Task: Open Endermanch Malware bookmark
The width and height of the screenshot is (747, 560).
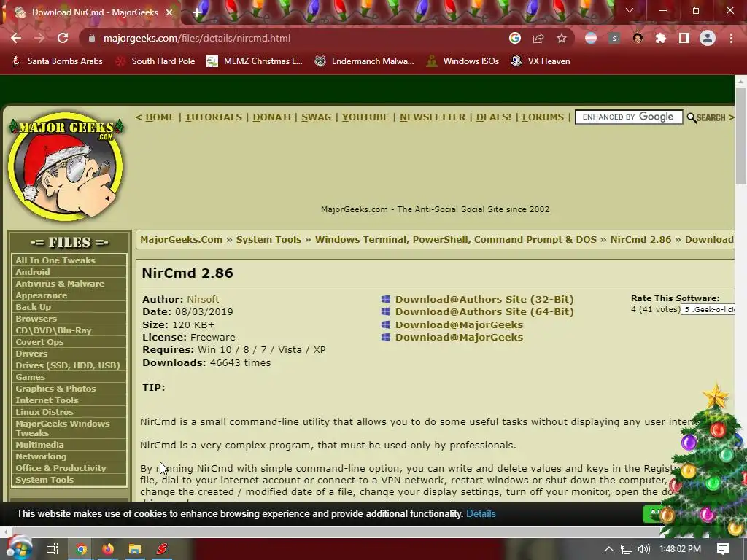Action: (x=365, y=61)
